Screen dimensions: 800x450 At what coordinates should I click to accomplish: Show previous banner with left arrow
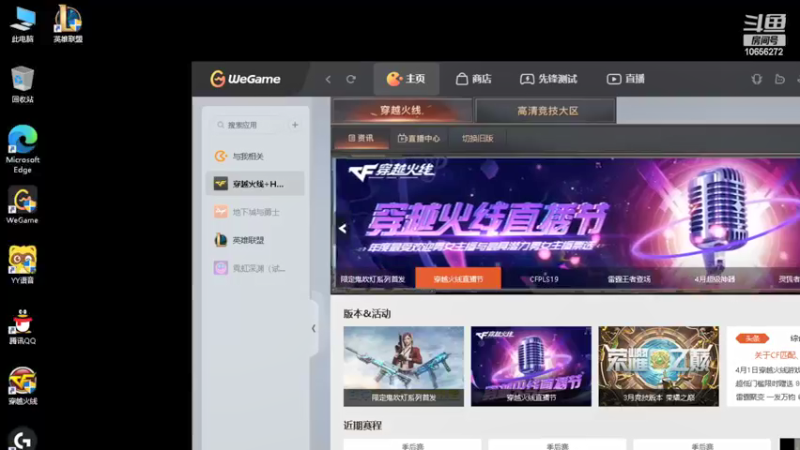(x=343, y=229)
